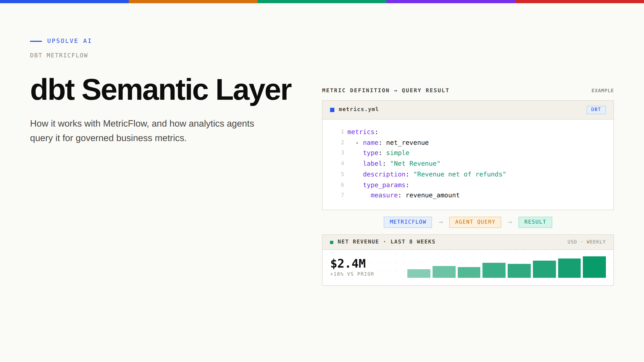644x362 pixels.
Task: Click the DBT badge in the code header
Action: pos(596,110)
